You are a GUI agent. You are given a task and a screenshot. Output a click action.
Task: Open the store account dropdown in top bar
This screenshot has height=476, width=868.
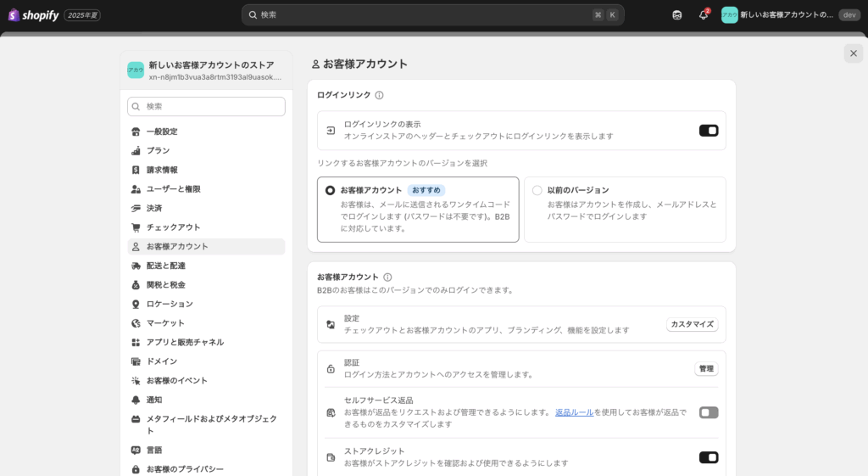coord(790,15)
